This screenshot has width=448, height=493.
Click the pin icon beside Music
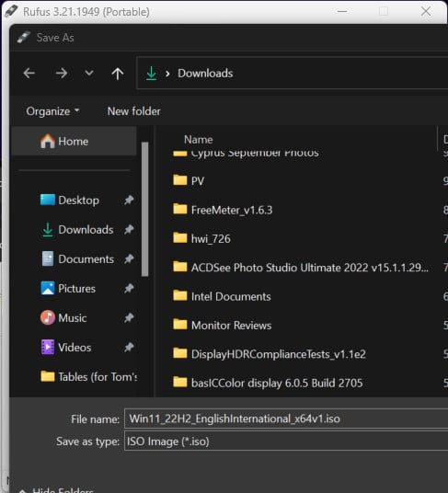129,318
